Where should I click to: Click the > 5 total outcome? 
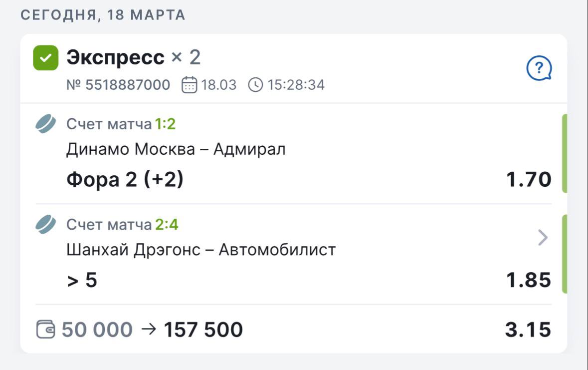click(x=82, y=280)
